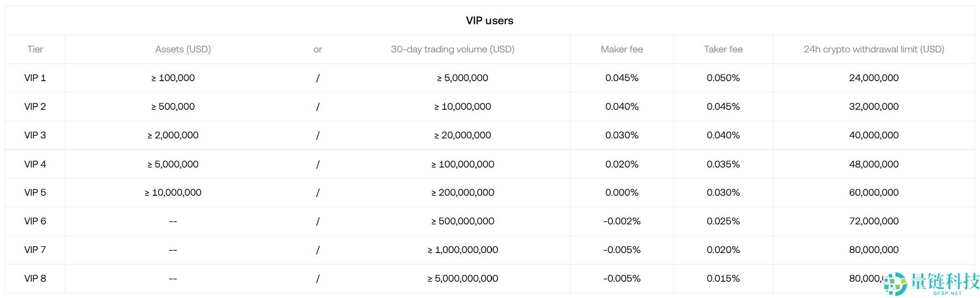
Task: Click the 48,000,000 withdrawal limit value
Action: pyautogui.click(x=873, y=164)
